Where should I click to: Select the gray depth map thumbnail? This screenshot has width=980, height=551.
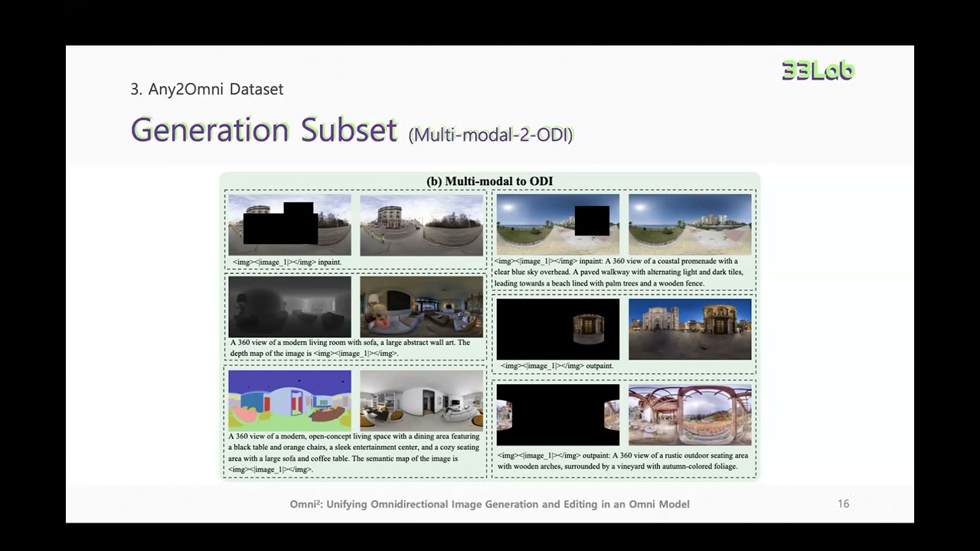[289, 306]
